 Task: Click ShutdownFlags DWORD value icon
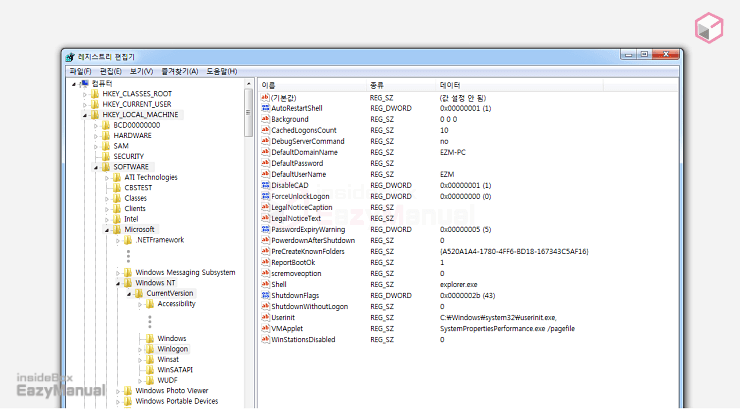click(x=265, y=295)
